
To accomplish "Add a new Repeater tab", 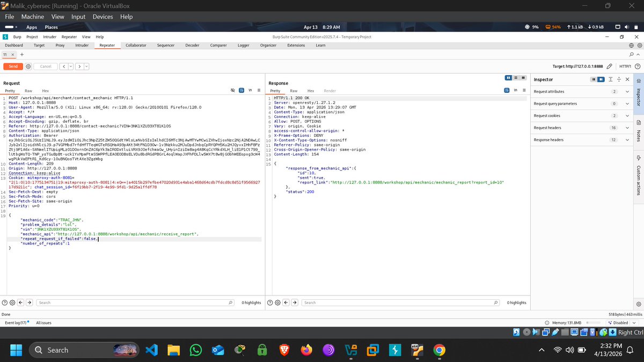I will 22,55.
